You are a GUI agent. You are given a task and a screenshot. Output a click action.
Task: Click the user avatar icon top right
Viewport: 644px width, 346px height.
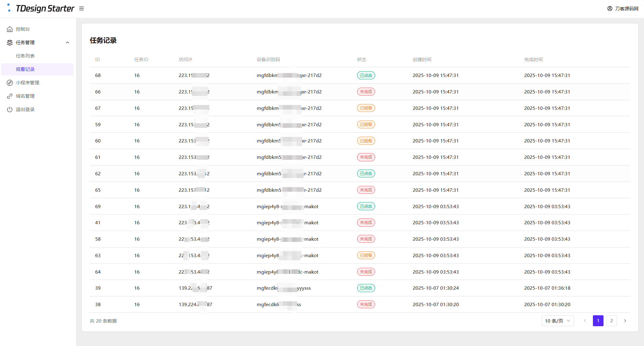point(610,9)
